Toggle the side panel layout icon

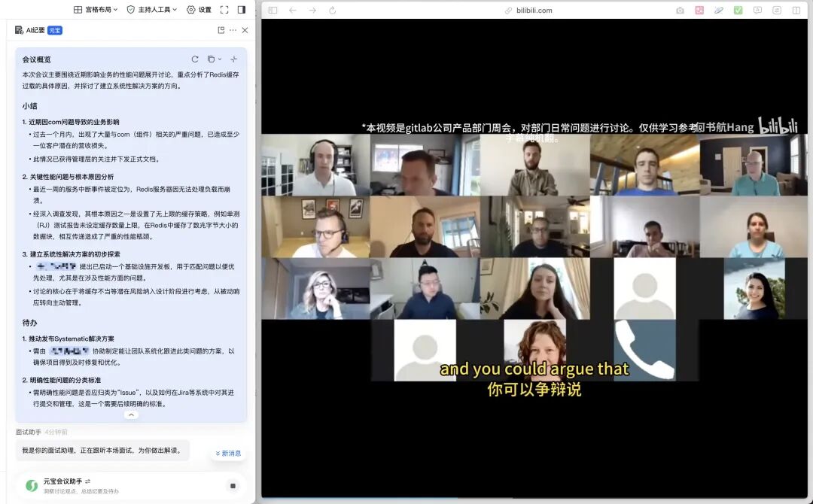[x=242, y=10]
